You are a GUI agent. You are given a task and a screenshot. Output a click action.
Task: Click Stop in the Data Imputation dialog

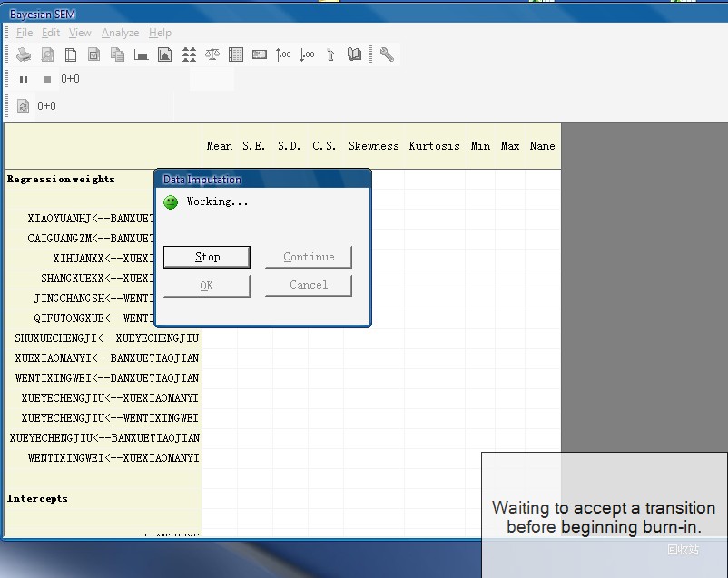point(207,257)
